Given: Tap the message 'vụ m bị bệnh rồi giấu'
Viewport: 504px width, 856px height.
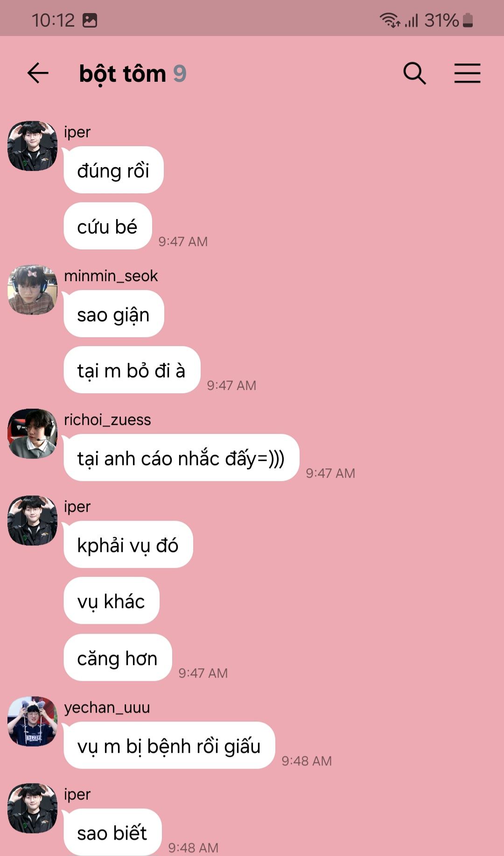Looking at the screenshot, I should (169, 745).
